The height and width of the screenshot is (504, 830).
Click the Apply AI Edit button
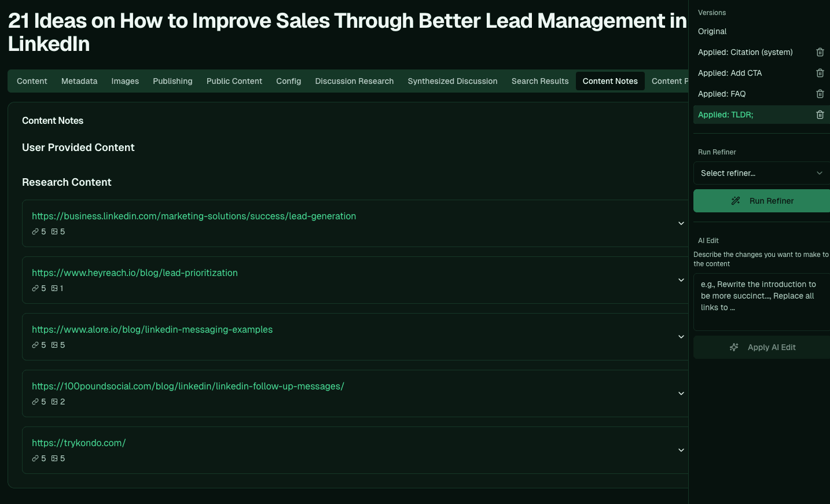[x=762, y=347]
